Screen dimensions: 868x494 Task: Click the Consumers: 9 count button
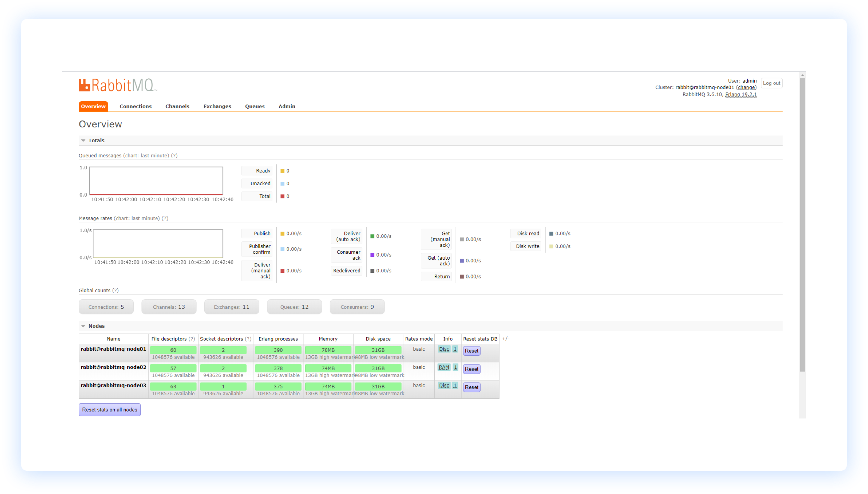(x=357, y=307)
